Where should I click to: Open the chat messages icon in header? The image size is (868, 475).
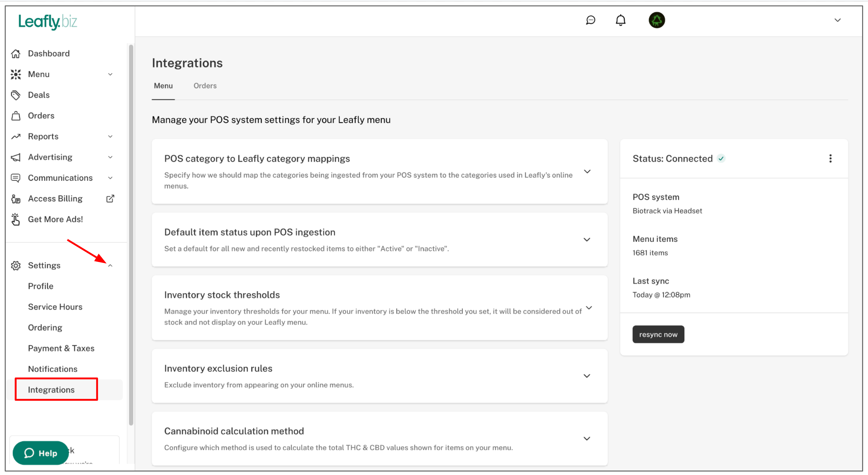590,20
